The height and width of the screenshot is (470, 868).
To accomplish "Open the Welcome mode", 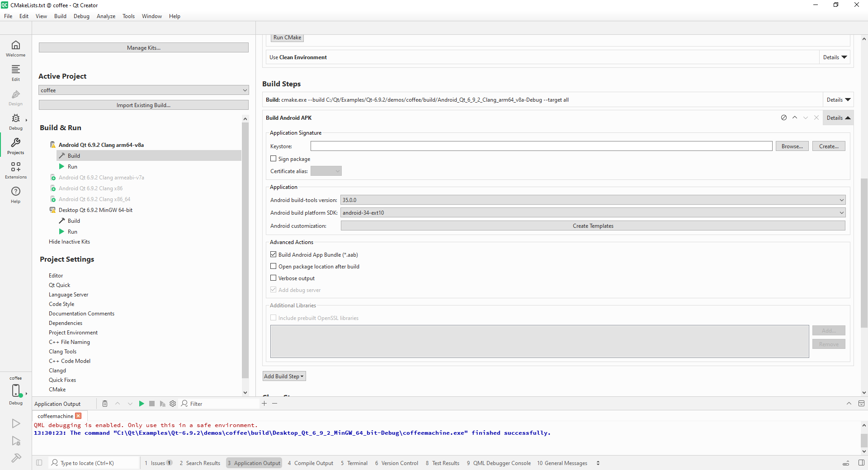I will 16,48.
